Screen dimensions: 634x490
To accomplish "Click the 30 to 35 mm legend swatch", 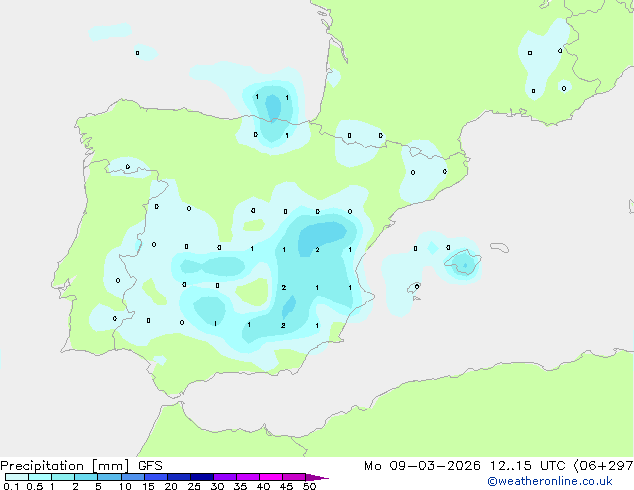I will pyautogui.click(x=224, y=477).
